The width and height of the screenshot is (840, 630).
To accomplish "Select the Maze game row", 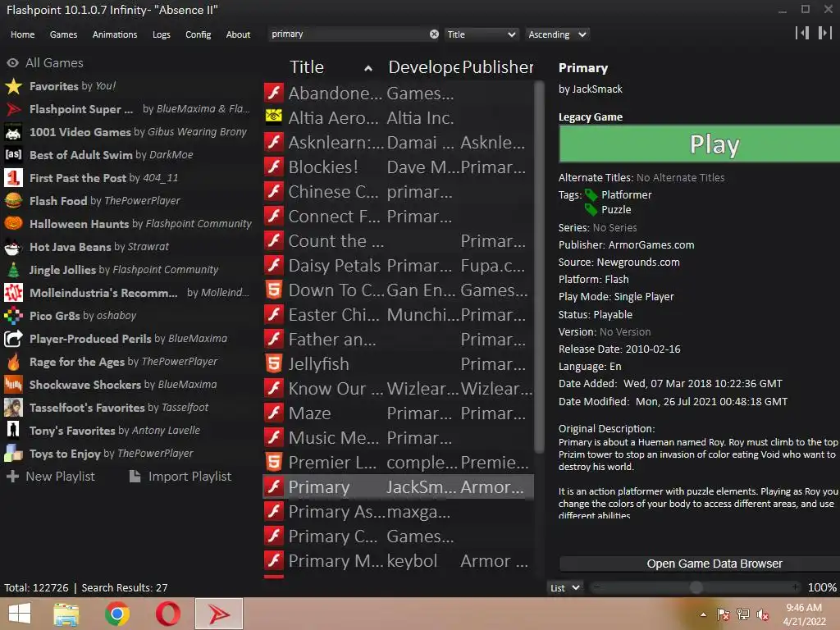I will point(398,413).
